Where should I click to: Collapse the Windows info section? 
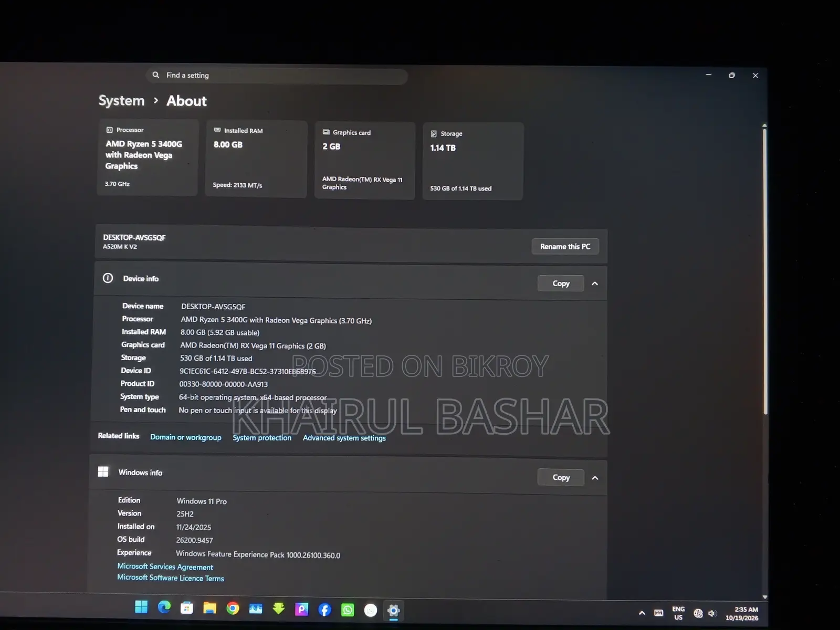click(595, 478)
